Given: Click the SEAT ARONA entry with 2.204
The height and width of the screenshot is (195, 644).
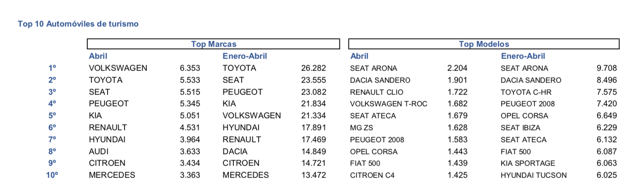Looking at the screenshot, I should point(373,68).
